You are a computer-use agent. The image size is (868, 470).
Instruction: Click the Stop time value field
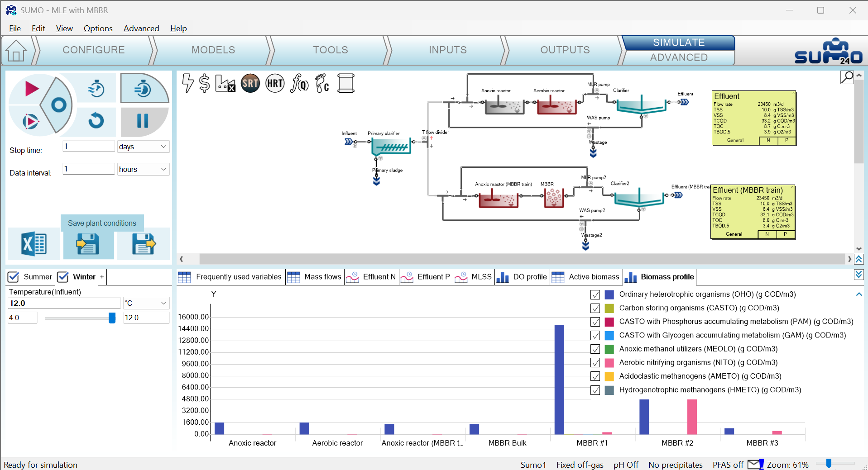pyautogui.click(x=88, y=146)
